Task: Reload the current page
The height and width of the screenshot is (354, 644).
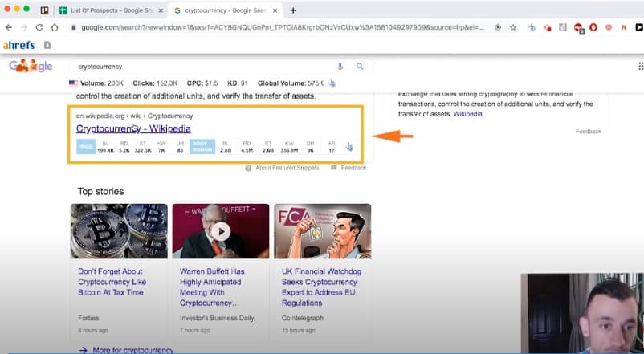Action: point(39,27)
